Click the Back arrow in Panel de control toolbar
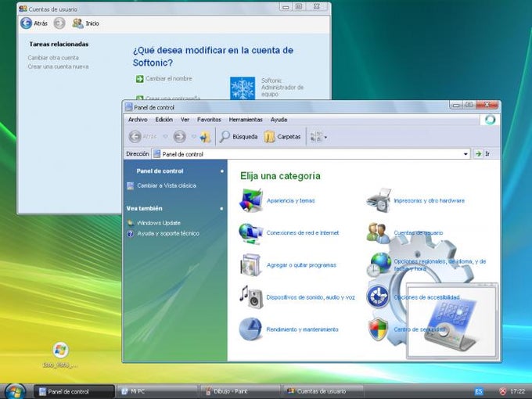The width and height of the screenshot is (532, 399). (135, 137)
